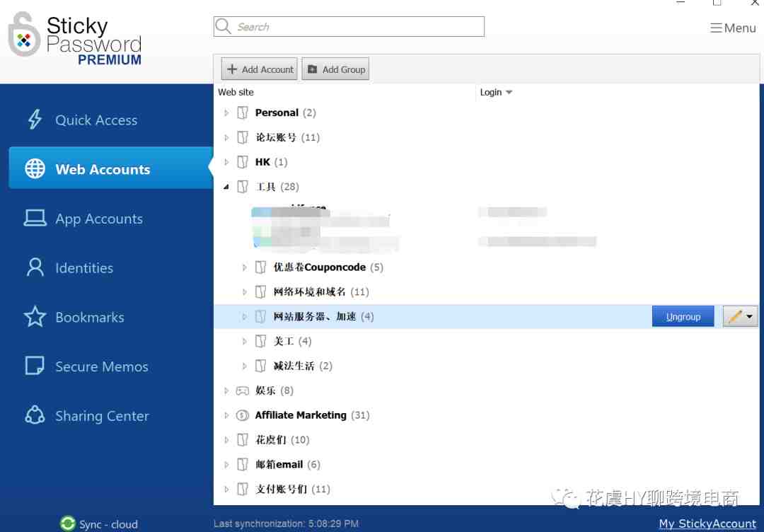Open Sharing Center icon
The image size is (764, 532).
pyautogui.click(x=35, y=415)
